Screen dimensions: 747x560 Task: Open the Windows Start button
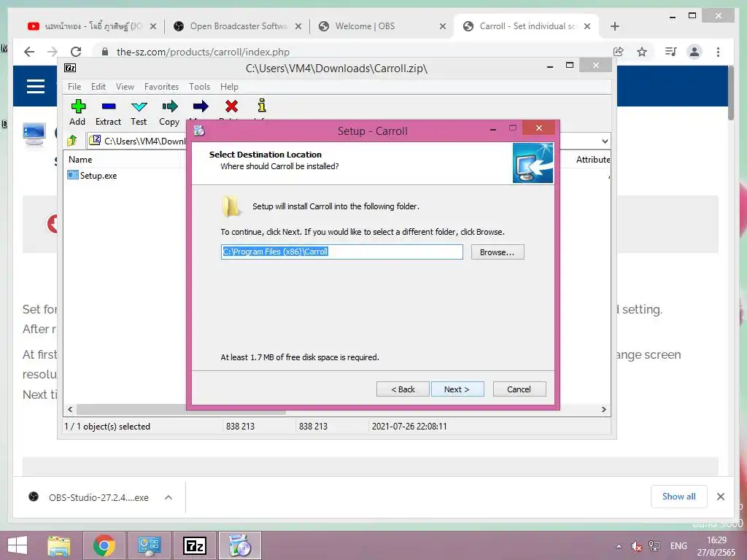point(18,545)
